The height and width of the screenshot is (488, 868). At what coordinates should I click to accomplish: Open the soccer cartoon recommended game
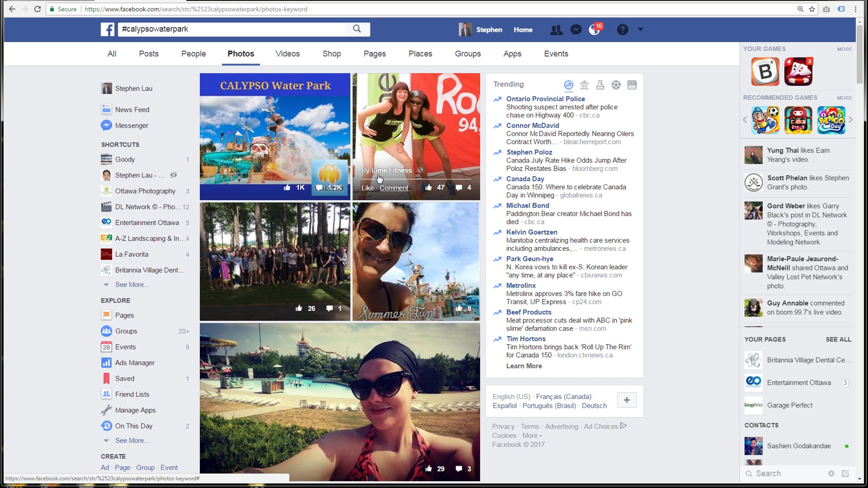[765, 120]
